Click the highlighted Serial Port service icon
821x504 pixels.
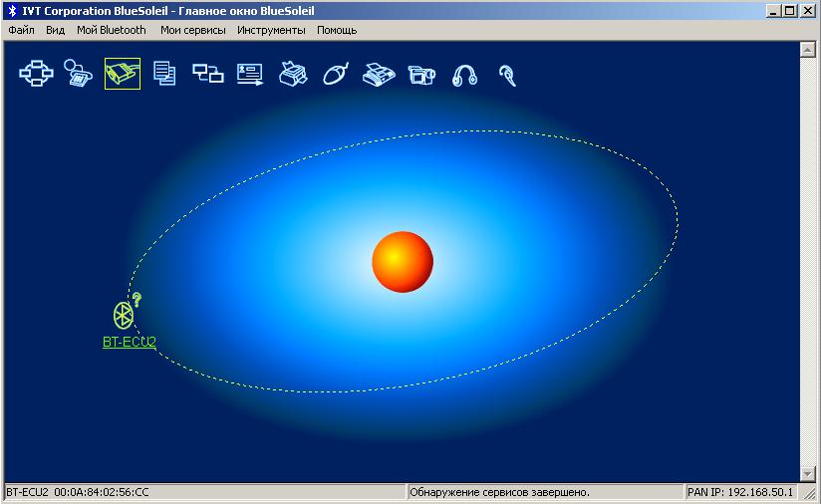tap(122, 74)
